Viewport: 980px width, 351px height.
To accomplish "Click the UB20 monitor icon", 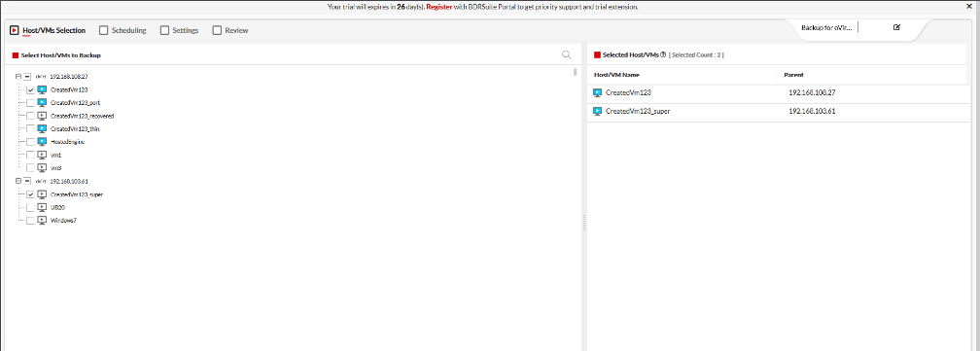I will pos(42,207).
